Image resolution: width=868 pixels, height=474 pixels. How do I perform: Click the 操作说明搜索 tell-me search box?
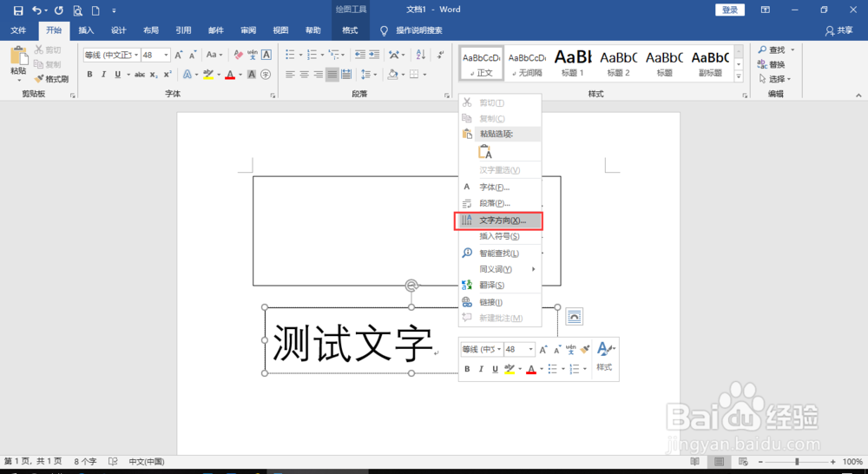[x=411, y=30]
